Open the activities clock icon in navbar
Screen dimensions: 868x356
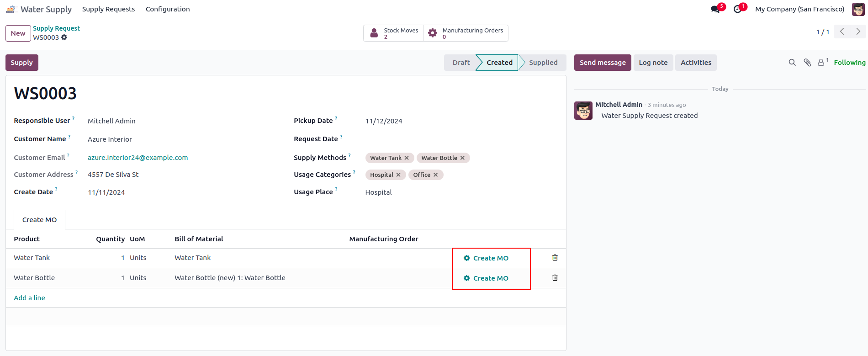tap(737, 9)
